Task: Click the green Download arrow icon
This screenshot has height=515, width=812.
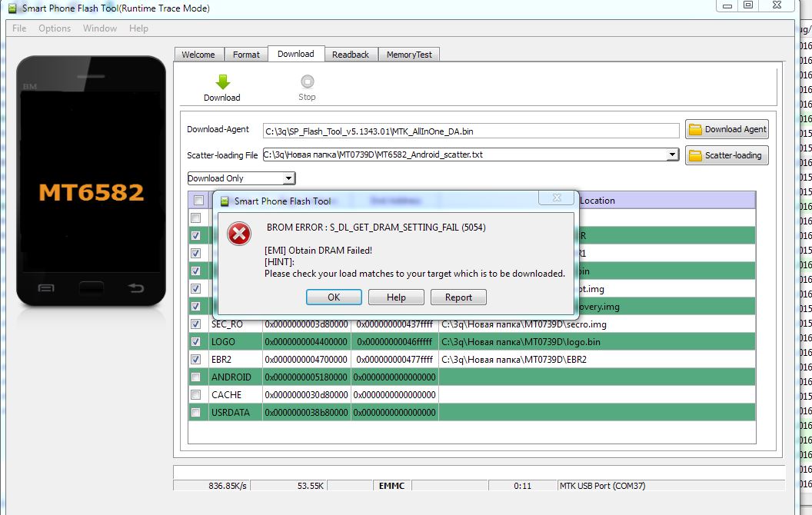Action: 222,81
